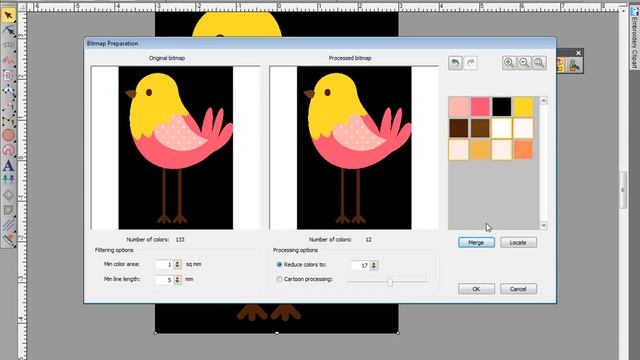
Task: Choose the pink spiral shape tool
Action: (x=8, y=150)
